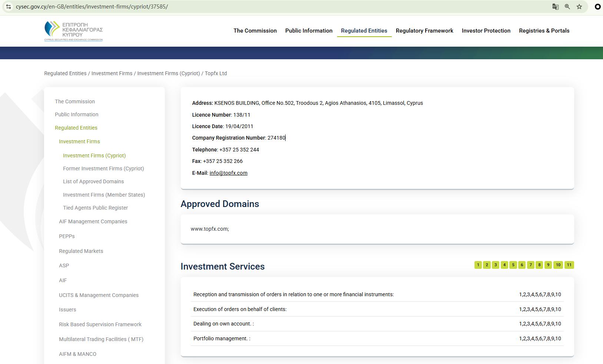Bookmark this page with the star icon
Screen dimensions: 603x364
(579, 7)
